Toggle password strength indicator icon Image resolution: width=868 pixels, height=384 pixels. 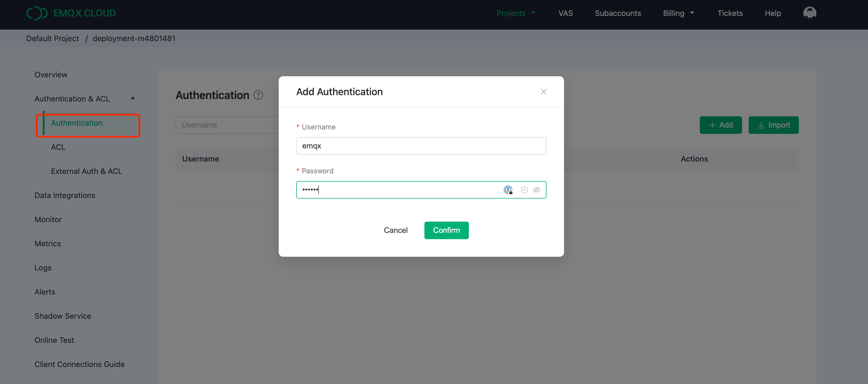click(508, 189)
